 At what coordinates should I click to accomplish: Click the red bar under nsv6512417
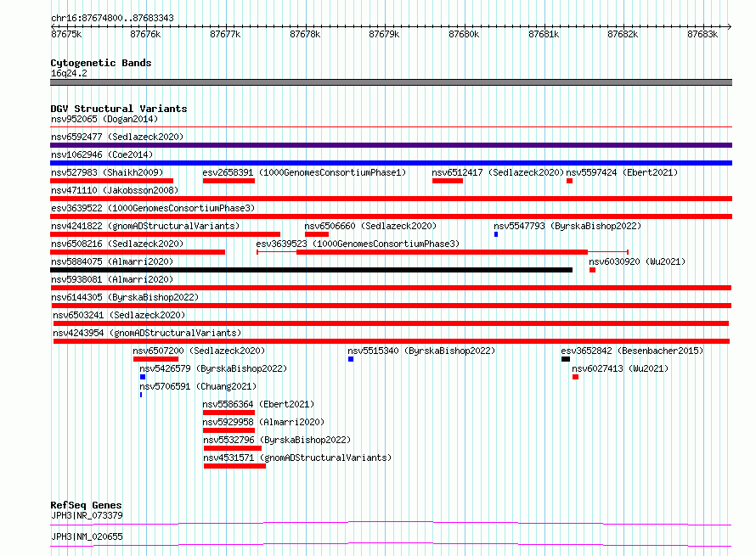click(448, 181)
